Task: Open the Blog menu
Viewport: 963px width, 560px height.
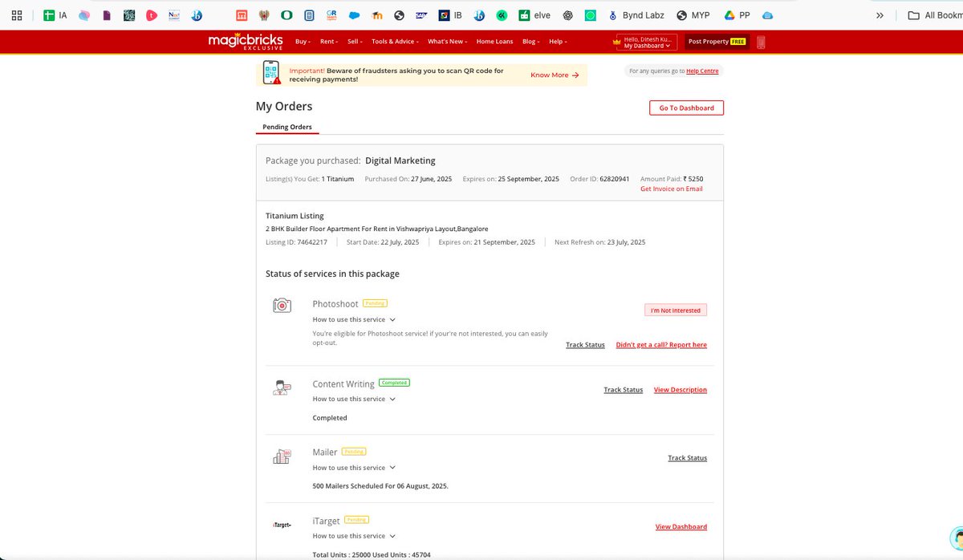Action: tap(530, 42)
